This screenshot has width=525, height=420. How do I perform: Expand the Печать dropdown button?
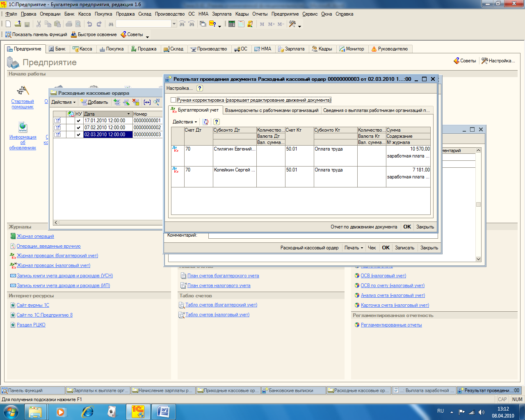click(x=354, y=248)
